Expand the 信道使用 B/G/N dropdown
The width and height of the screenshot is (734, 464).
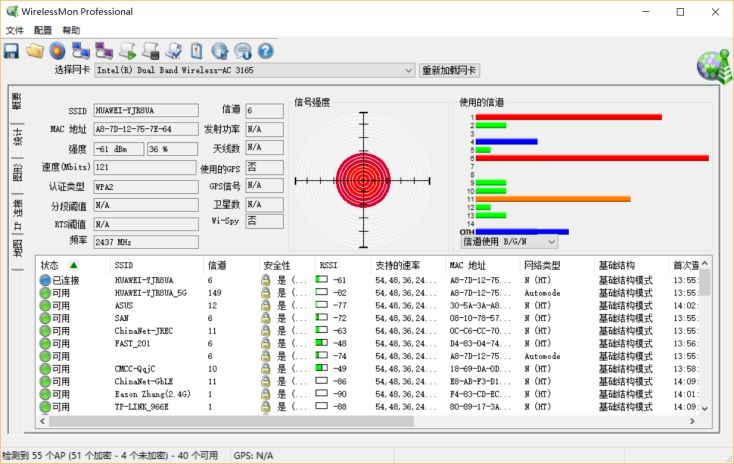(551, 242)
